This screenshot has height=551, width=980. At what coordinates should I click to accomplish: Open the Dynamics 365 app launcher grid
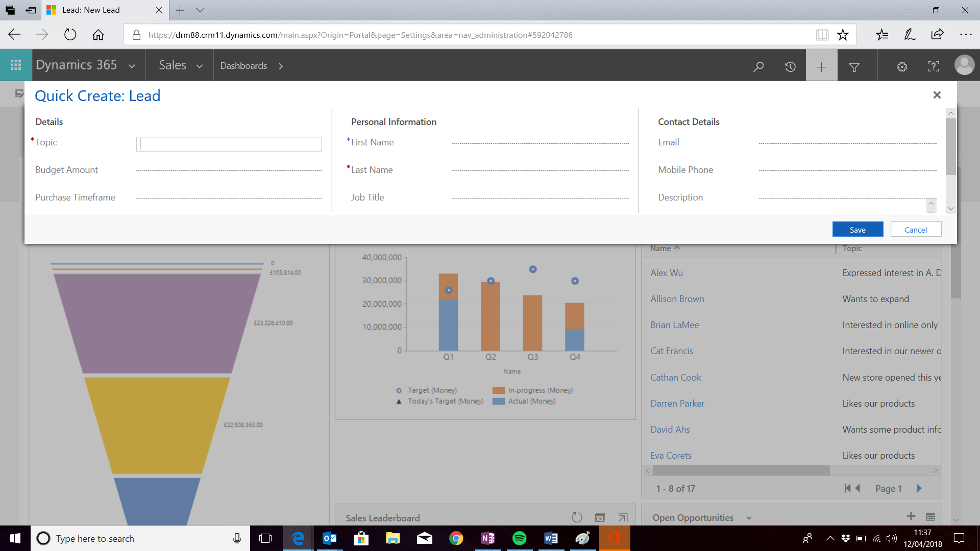click(16, 65)
